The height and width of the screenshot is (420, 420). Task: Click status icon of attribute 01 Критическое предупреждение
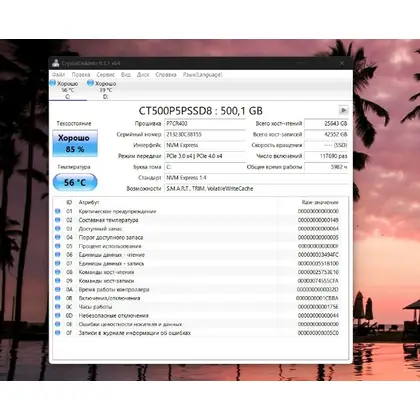tap(58, 211)
